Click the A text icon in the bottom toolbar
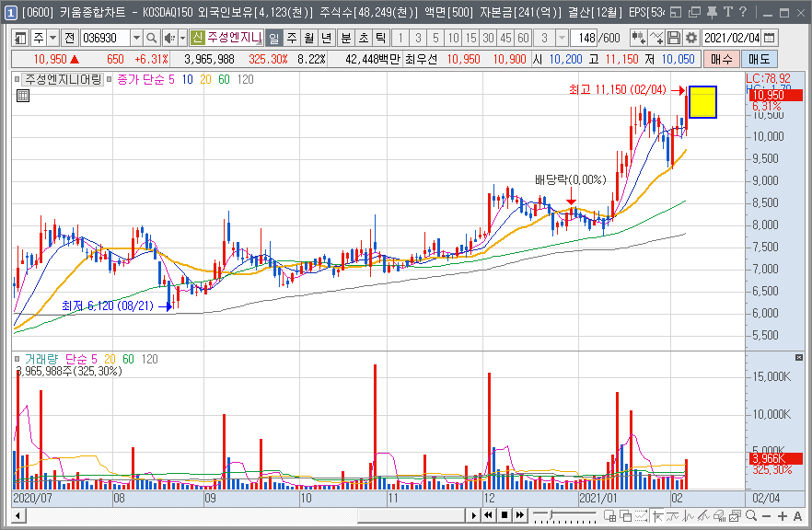Screen dimensions: 812x530 pyautogui.click(x=797, y=516)
